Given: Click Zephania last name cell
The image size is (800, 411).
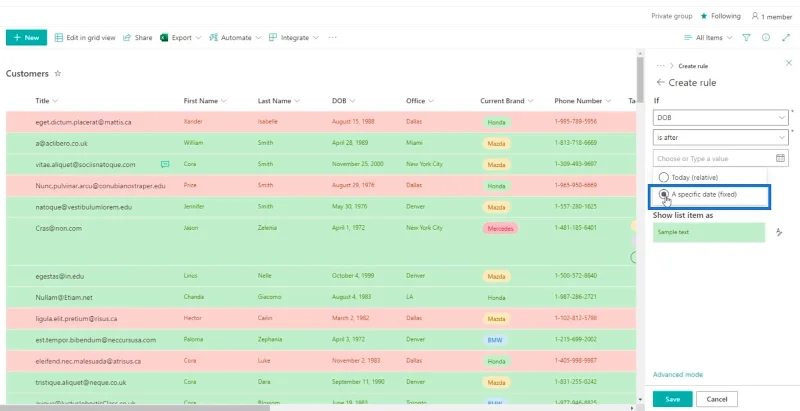Looking at the screenshot, I should tap(269, 339).
